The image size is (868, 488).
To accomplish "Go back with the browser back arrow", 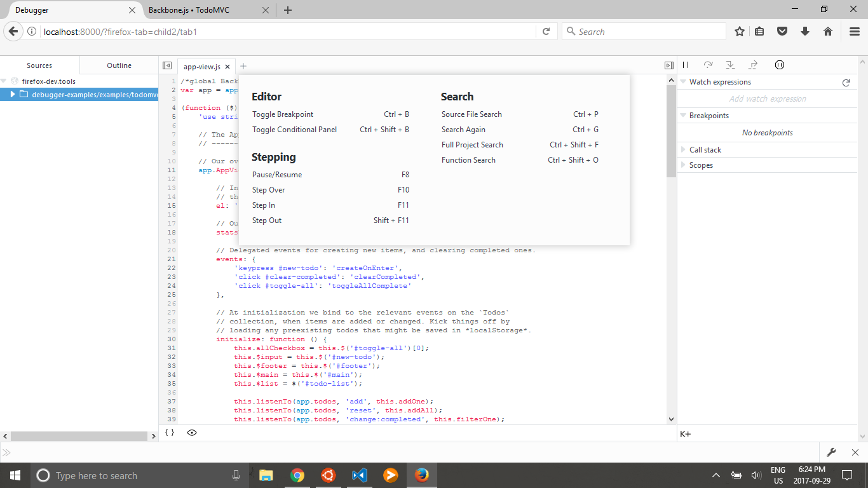I will [x=13, y=31].
